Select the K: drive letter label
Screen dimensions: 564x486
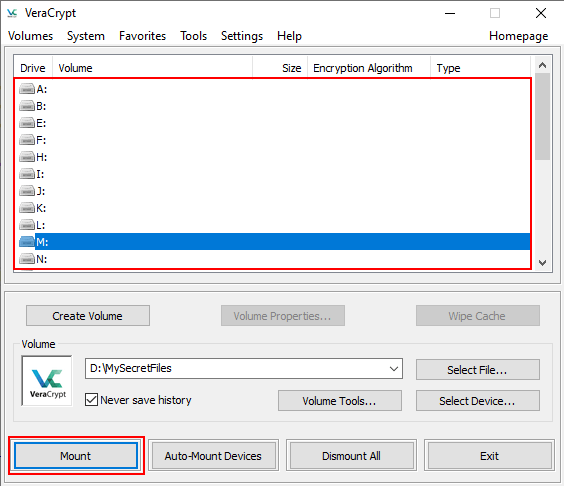[41, 208]
